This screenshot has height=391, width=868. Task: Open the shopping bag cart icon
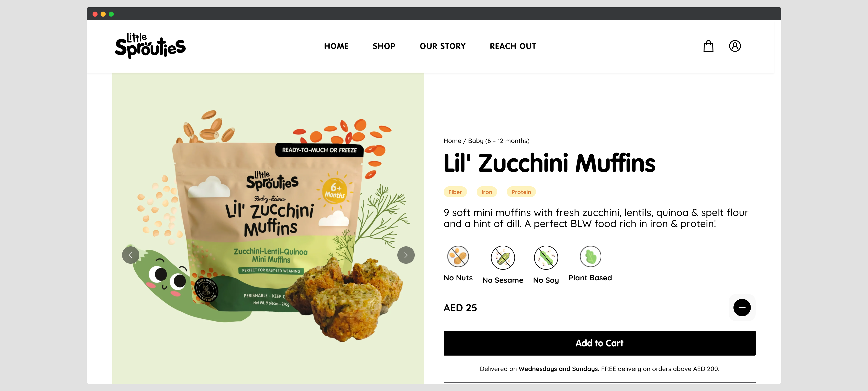point(708,46)
